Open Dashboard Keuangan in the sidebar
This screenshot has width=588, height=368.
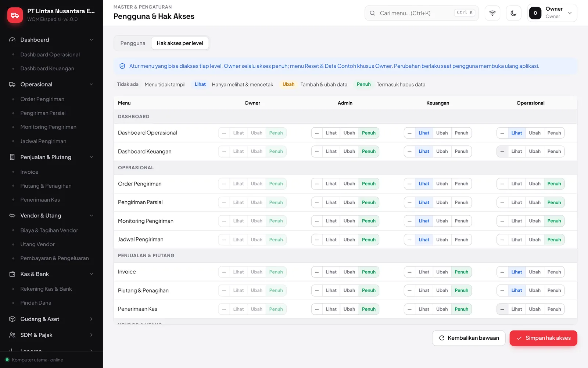pos(47,68)
